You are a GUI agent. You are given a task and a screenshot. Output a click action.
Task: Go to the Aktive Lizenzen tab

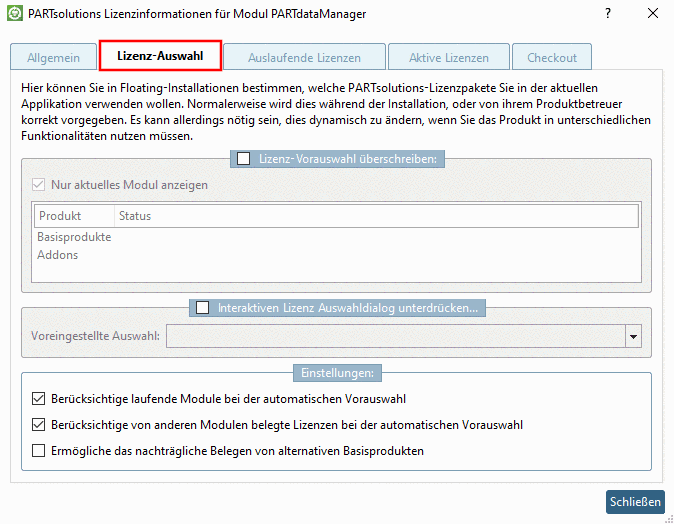[449, 57]
